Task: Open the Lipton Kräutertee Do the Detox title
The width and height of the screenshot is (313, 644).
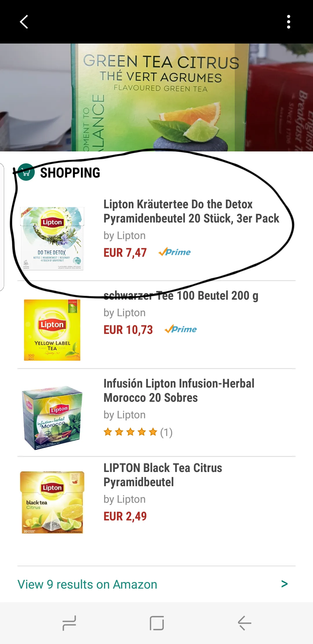Action: point(191,211)
